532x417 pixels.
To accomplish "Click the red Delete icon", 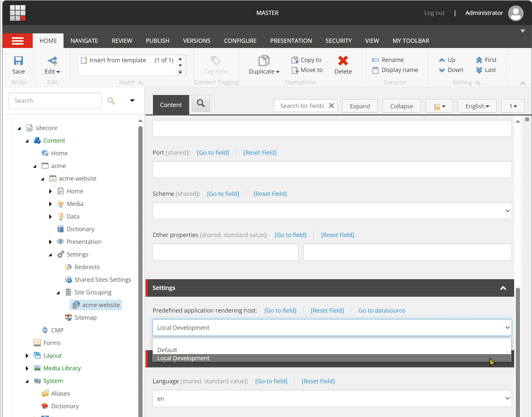I will click(x=343, y=61).
